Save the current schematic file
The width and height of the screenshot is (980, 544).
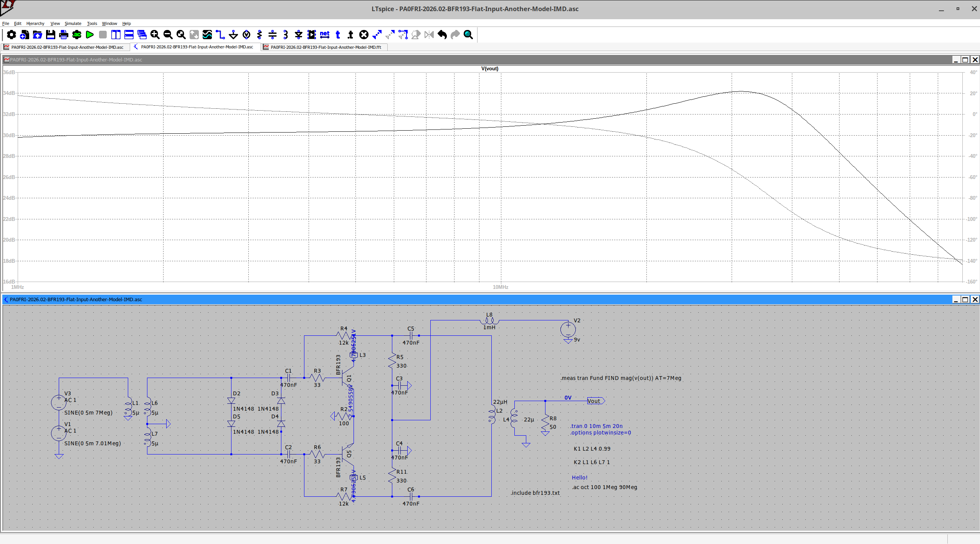coord(50,35)
